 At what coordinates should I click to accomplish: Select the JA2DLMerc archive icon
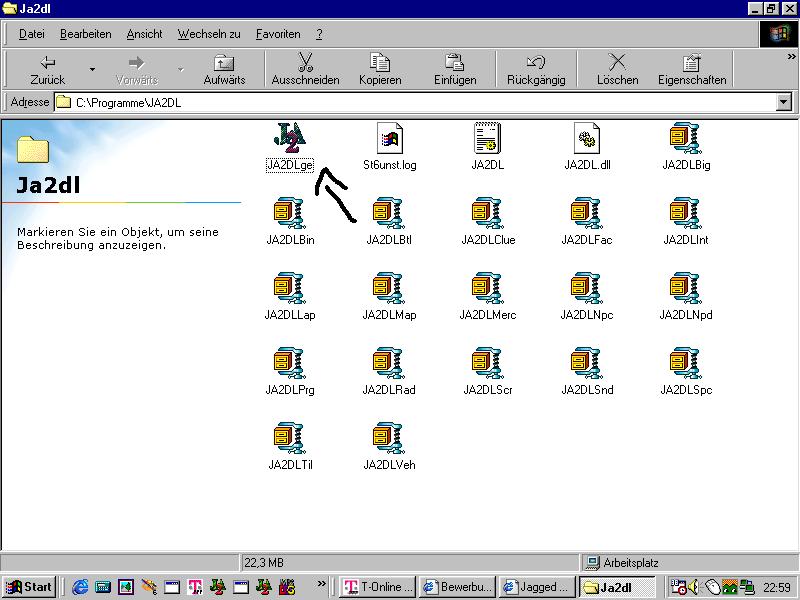tap(488, 288)
